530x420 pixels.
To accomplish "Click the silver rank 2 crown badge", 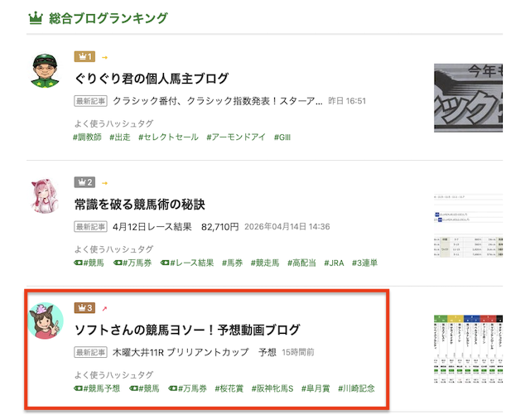I will click(x=84, y=182).
